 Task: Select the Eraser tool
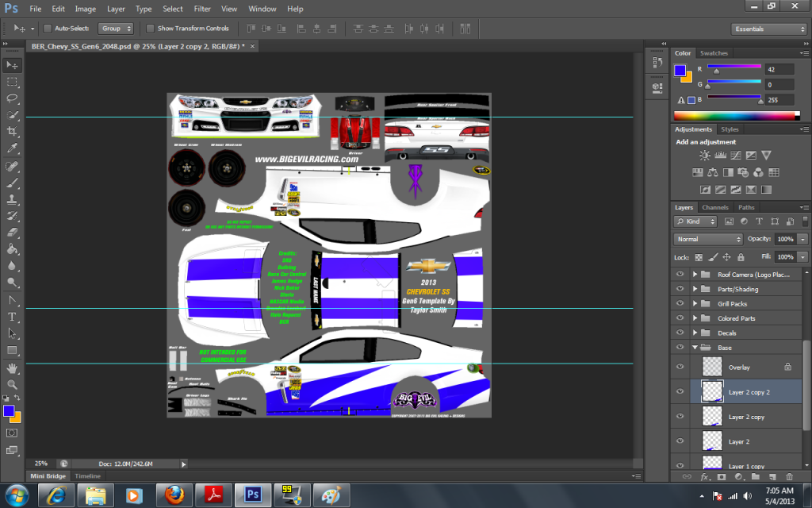coord(12,233)
